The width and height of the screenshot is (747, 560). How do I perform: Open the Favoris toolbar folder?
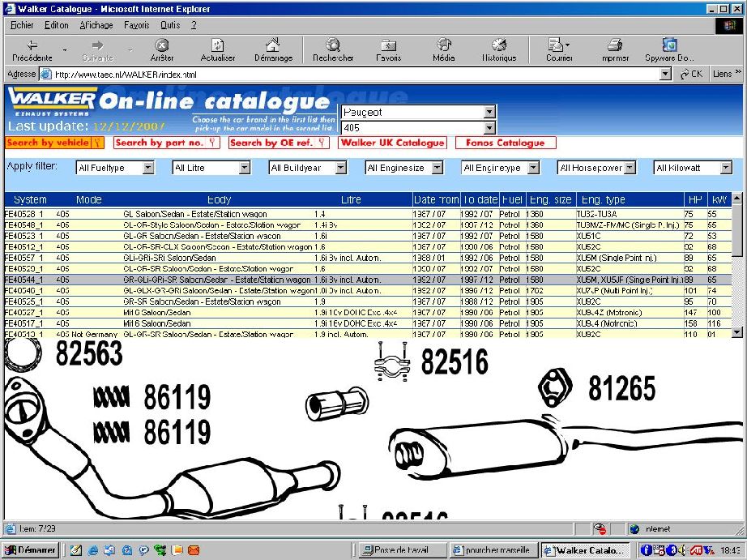pyautogui.click(x=389, y=49)
